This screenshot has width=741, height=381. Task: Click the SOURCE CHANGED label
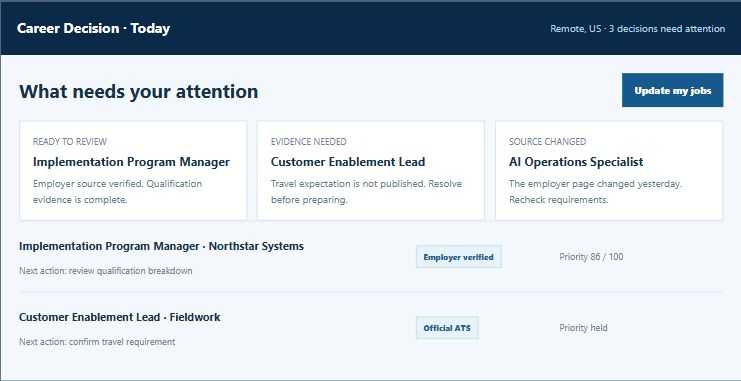click(547, 141)
